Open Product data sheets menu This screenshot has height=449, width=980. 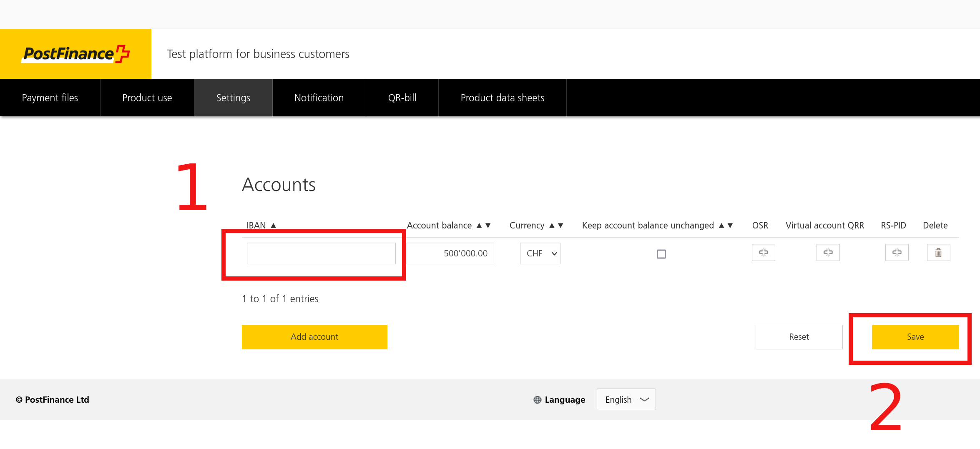(503, 98)
